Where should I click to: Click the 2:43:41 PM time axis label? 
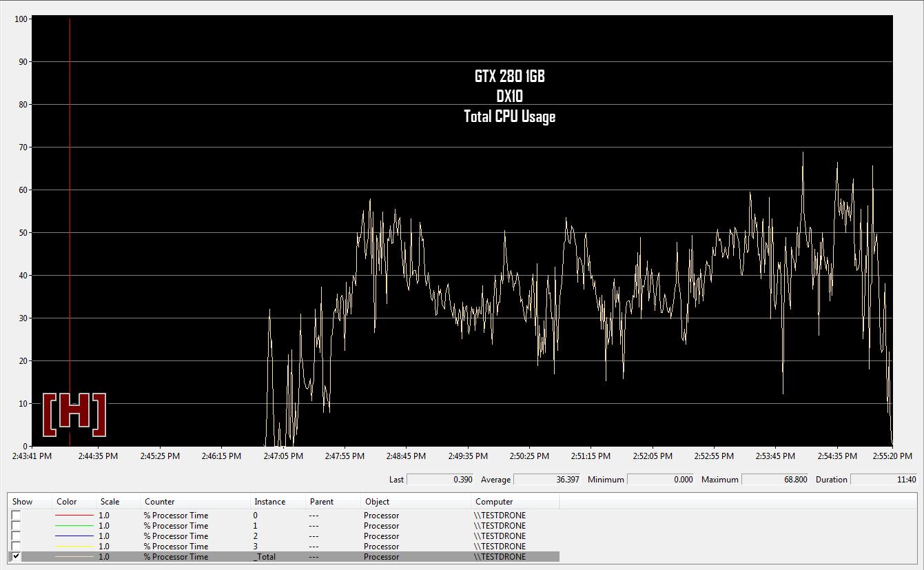[33, 456]
